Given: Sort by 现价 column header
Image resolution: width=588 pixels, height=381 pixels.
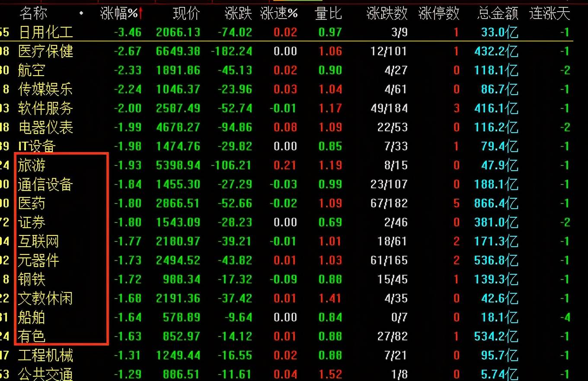Looking at the screenshot, I should pyautogui.click(x=186, y=13).
